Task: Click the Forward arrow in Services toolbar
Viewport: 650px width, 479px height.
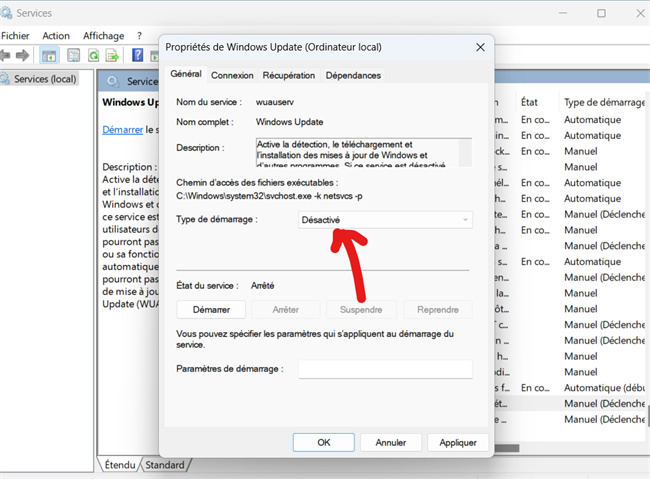Action: click(22, 55)
